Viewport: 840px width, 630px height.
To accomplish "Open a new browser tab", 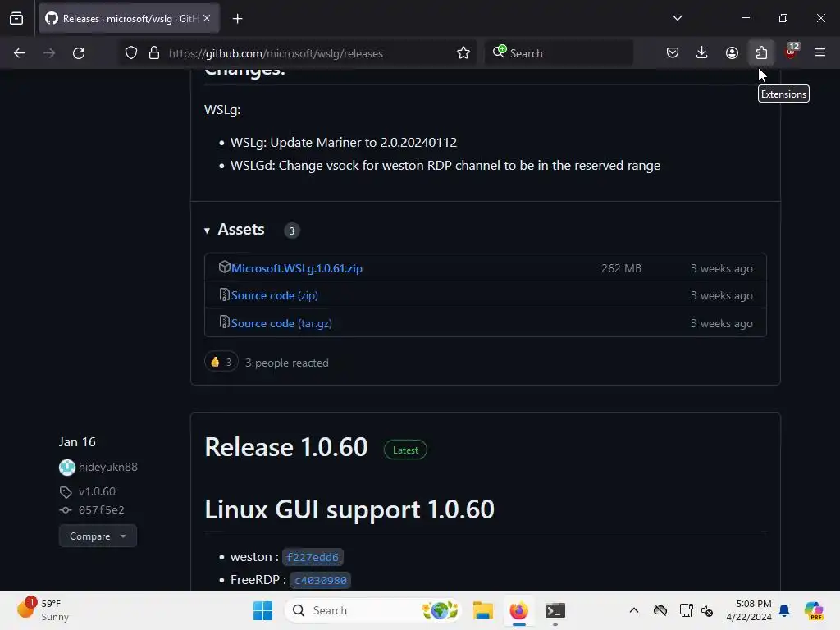I will (x=238, y=19).
